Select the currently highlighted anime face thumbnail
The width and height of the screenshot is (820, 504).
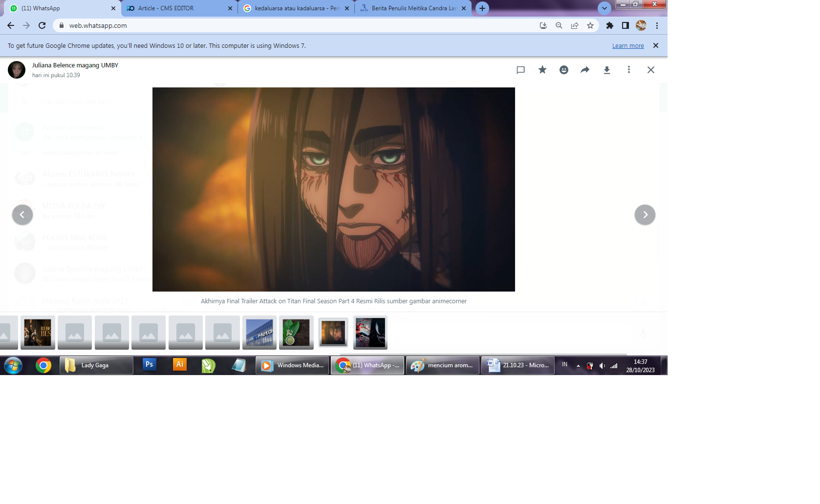[x=333, y=333]
